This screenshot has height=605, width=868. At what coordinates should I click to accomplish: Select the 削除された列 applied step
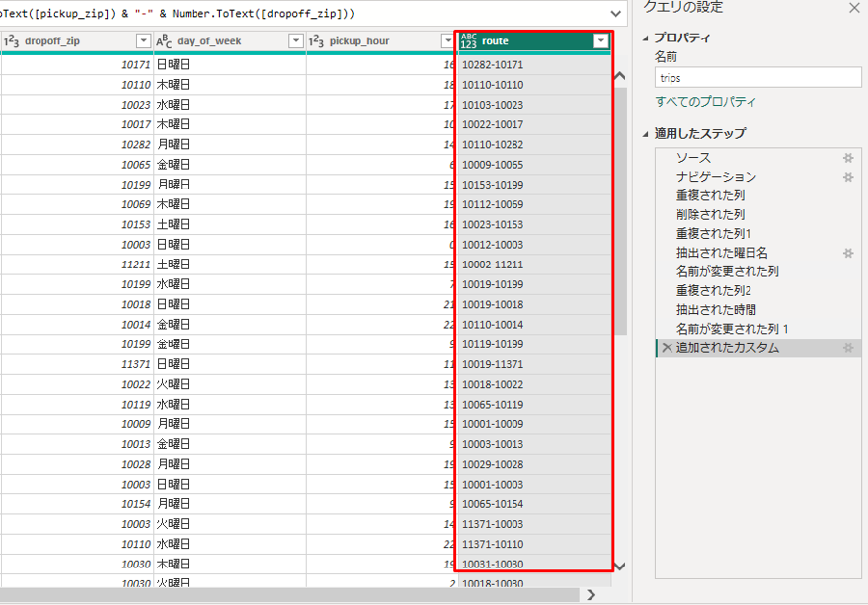coord(710,214)
